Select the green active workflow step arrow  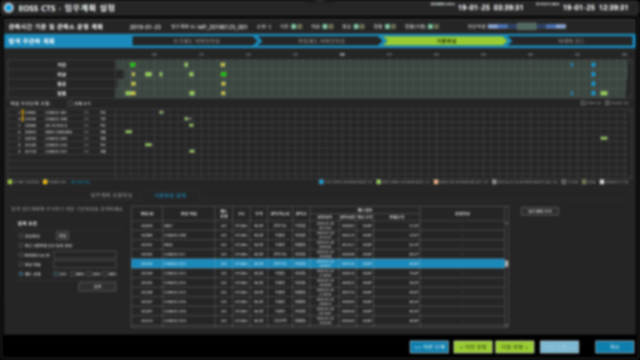click(x=445, y=41)
